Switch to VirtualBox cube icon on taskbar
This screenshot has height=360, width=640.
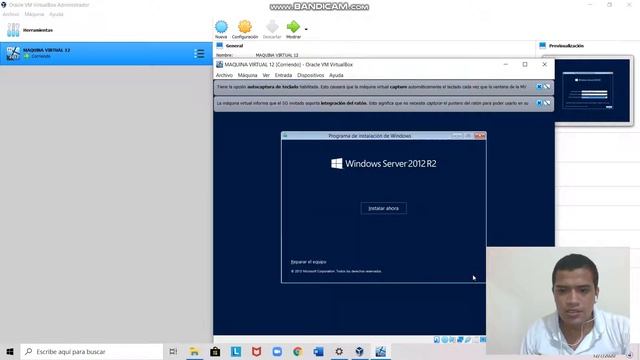[360, 351]
